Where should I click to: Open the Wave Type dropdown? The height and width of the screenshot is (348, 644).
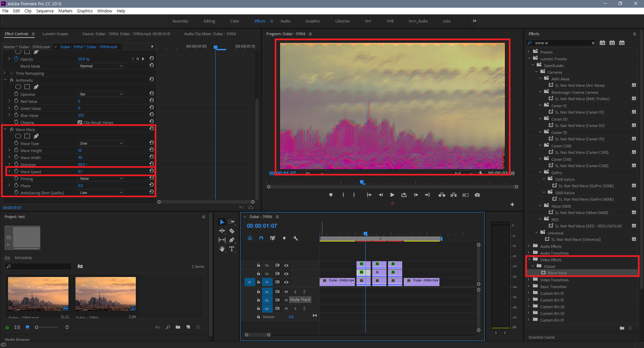(101, 143)
